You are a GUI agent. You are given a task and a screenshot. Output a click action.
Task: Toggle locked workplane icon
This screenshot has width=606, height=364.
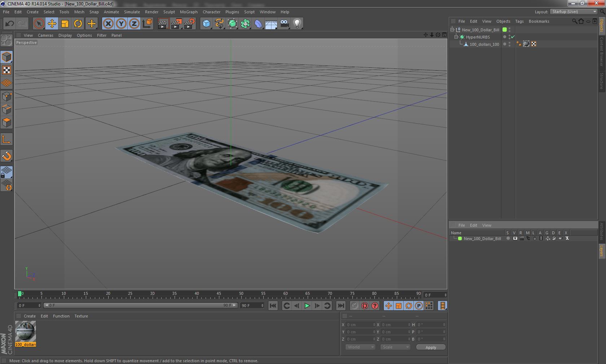[7, 172]
